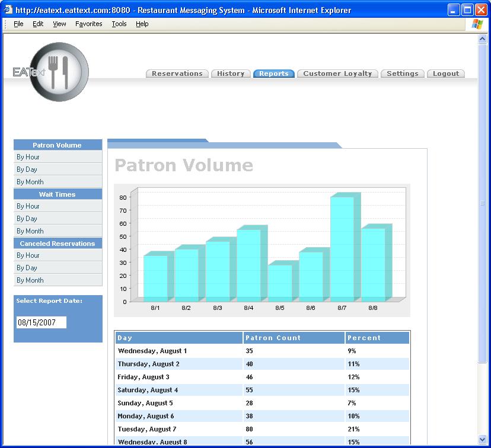This screenshot has height=448, width=491.
Task: Open the Favorites menu
Action: 88,24
